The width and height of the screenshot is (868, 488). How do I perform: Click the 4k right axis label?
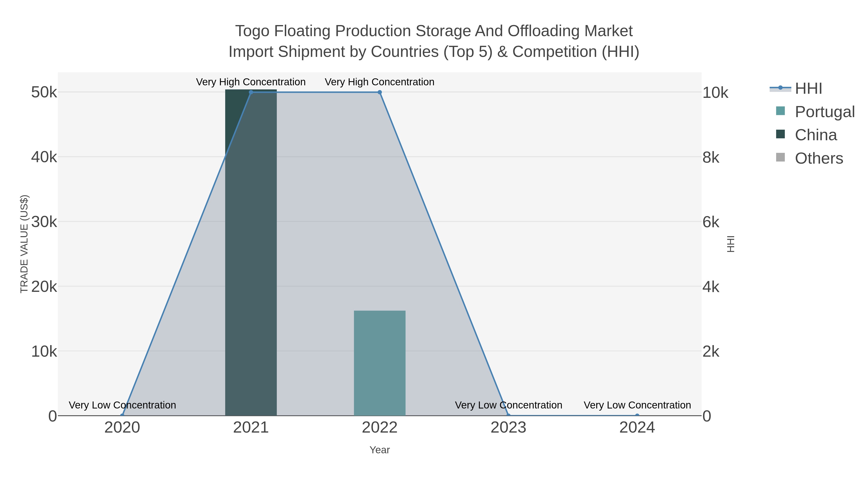pyautogui.click(x=711, y=287)
